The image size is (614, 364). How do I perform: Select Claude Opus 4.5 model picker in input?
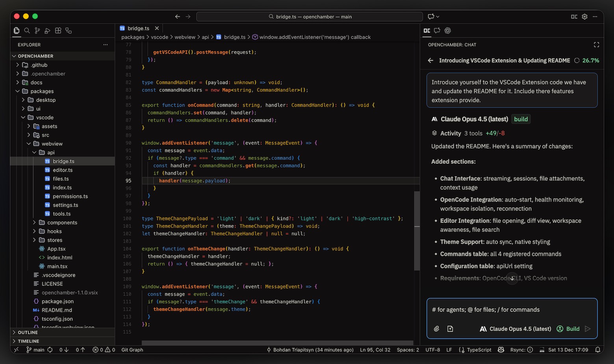[x=516, y=329]
